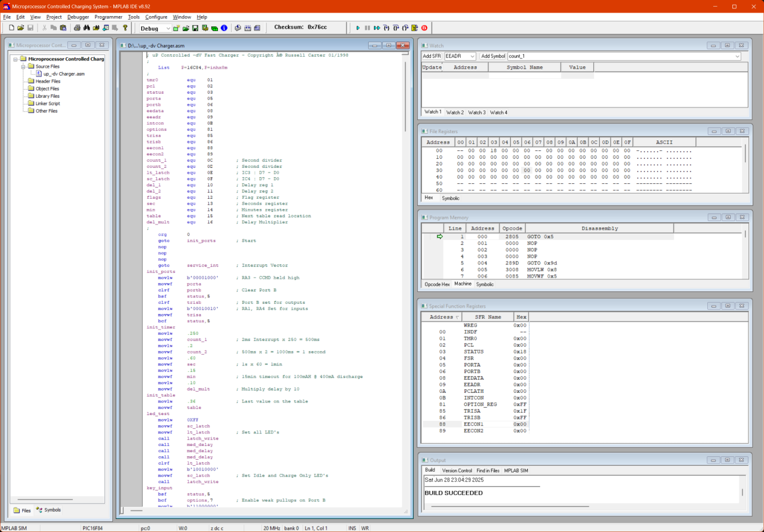Select Symbolic tab in File Registers window
This screenshot has width=764, height=532.
(x=451, y=198)
